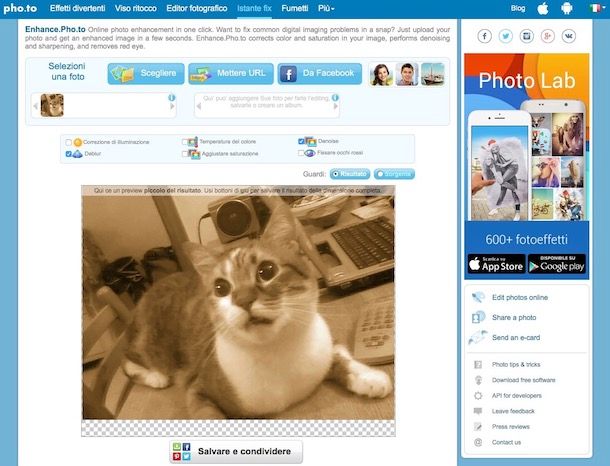Image resolution: width=610 pixels, height=466 pixels.
Task: Open the Viso ritocco menu
Action: [136, 8]
